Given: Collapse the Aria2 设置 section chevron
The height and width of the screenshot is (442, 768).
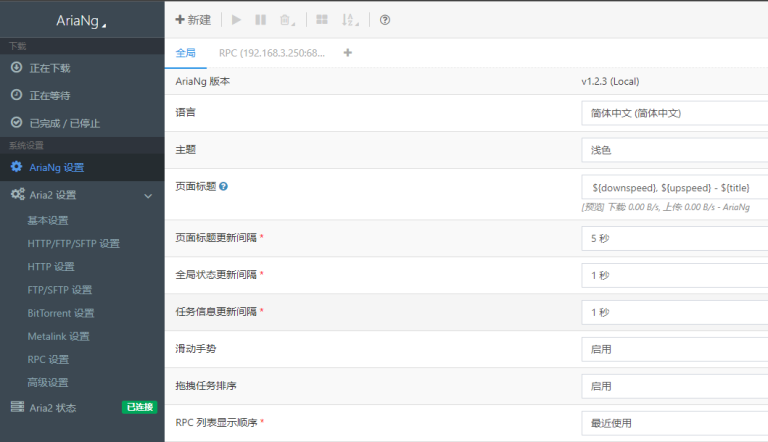Looking at the screenshot, I should click(x=148, y=196).
